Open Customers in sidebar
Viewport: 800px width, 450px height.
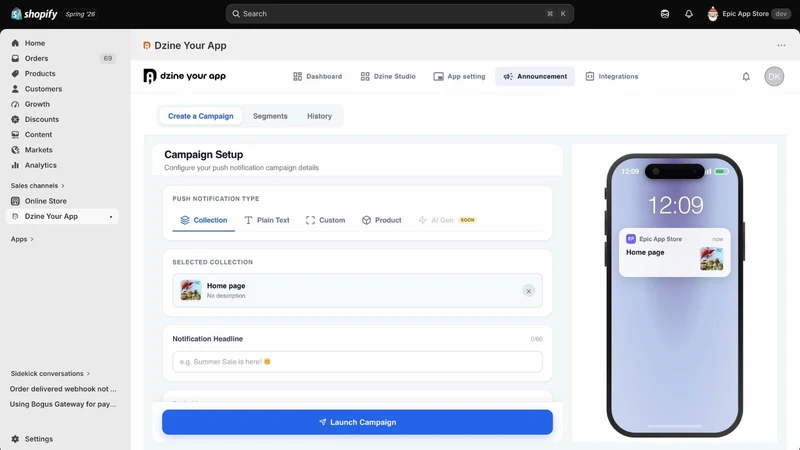click(43, 89)
